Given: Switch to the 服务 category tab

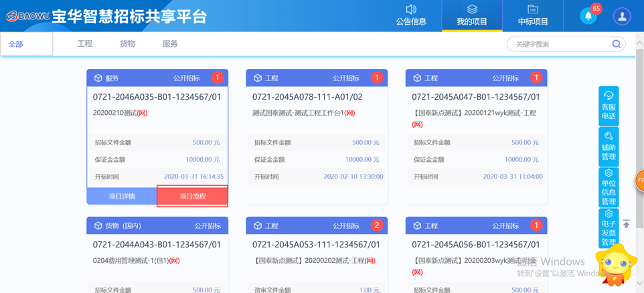Looking at the screenshot, I should pos(170,44).
